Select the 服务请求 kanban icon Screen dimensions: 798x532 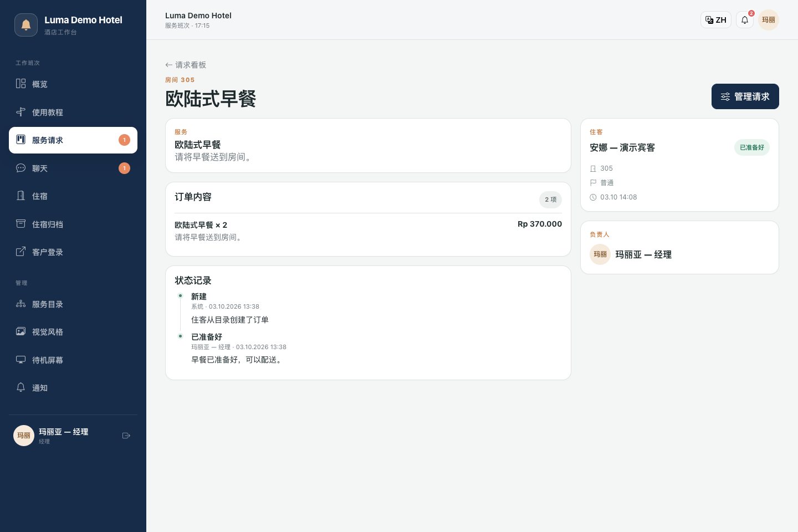(21, 140)
